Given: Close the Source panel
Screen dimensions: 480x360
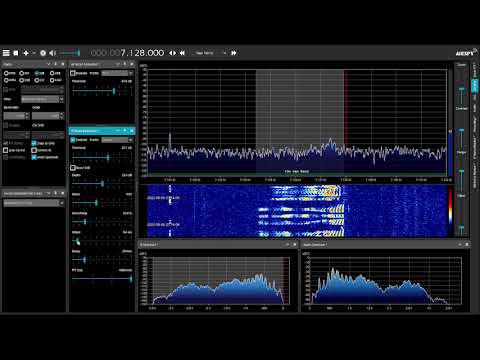Looking at the screenshot, I should [x=62, y=193].
